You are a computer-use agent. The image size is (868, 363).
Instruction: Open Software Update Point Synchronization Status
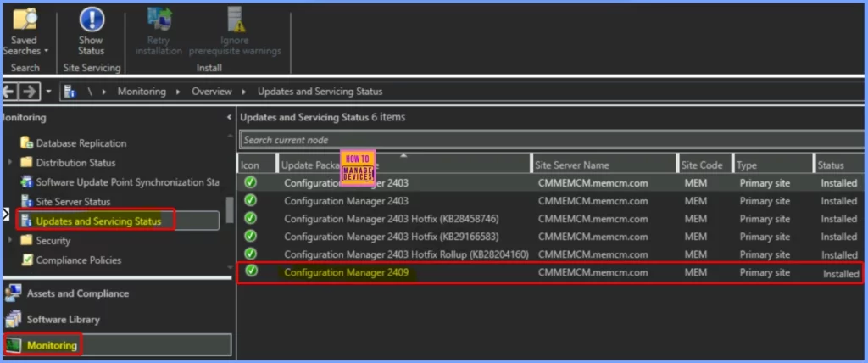pos(127,182)
